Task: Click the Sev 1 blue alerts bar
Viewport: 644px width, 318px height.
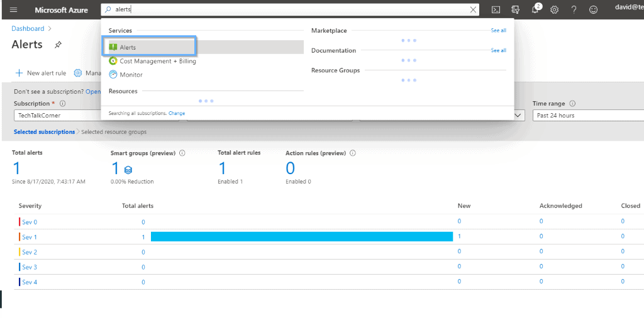Action: (x=302, y=236)
